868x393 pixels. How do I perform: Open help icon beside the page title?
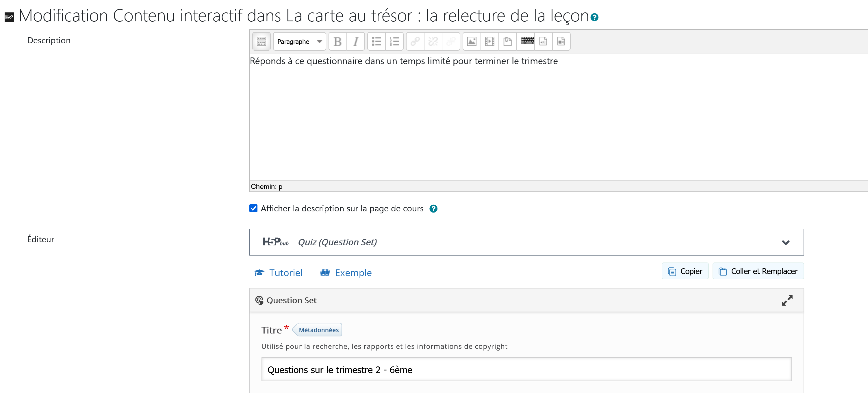tap(594, 17)
